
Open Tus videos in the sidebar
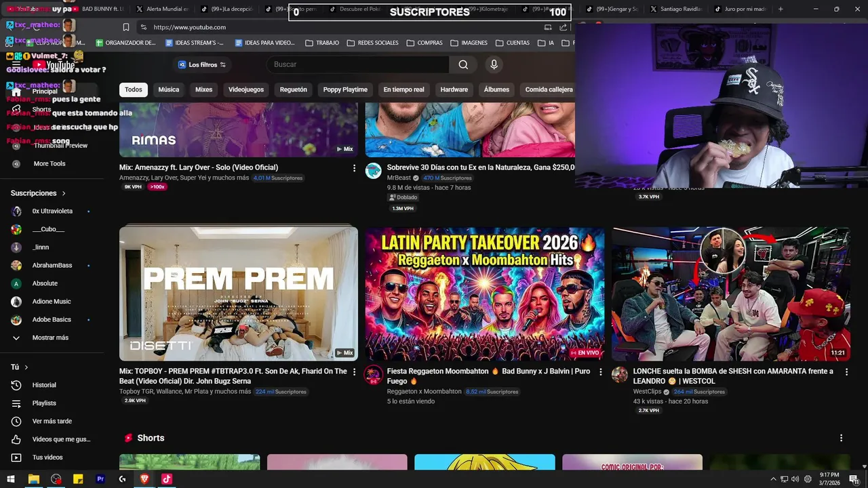click(x=47, y=457)
